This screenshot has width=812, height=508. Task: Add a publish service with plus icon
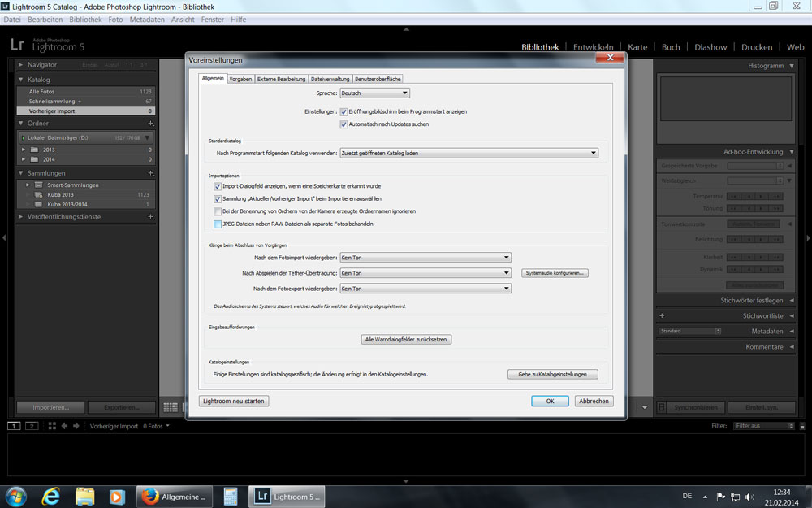(x=150, y=217)
